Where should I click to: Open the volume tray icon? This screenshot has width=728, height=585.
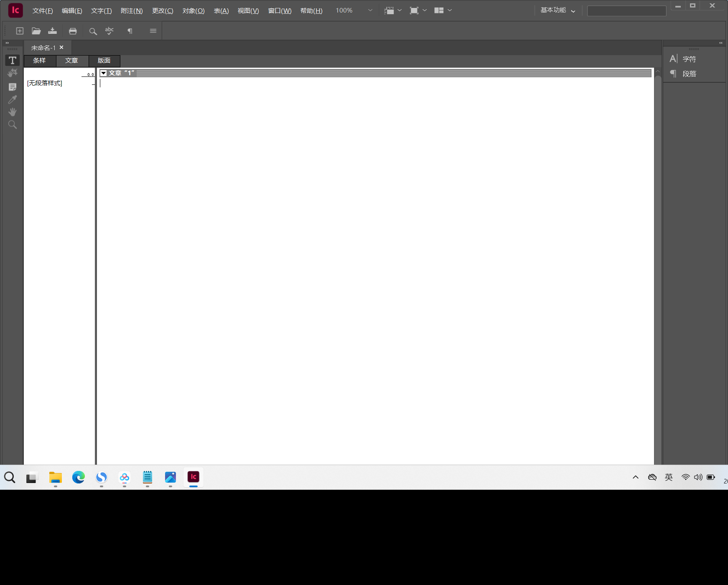click(x=698, y=477)
